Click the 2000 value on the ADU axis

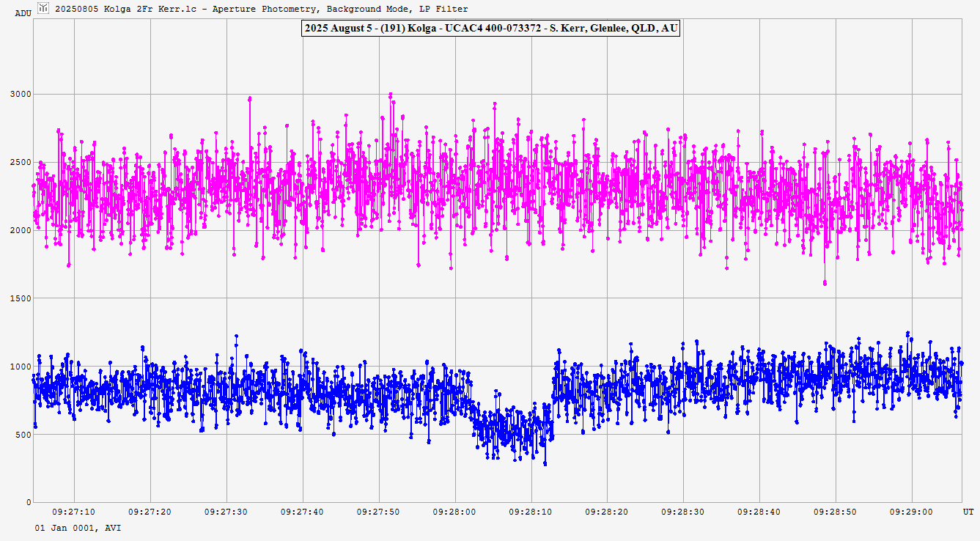click(x=20, y=230)
